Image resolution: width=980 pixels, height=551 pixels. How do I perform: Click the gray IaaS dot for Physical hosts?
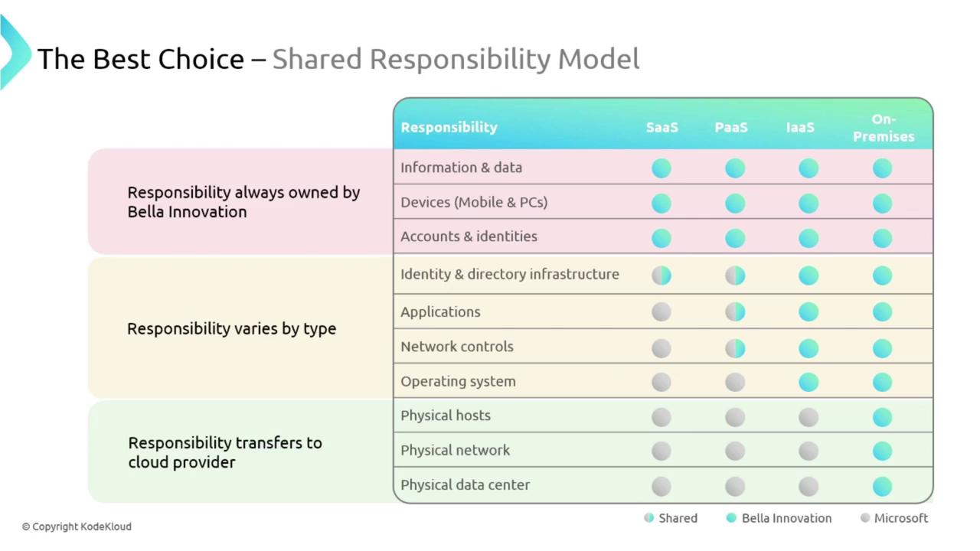coord(808,417)
